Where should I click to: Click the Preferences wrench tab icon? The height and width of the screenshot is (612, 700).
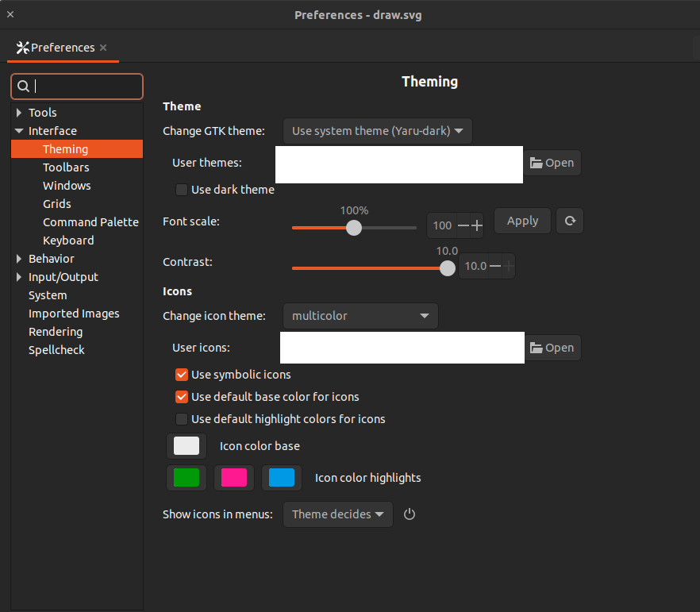tap(22, 48)
